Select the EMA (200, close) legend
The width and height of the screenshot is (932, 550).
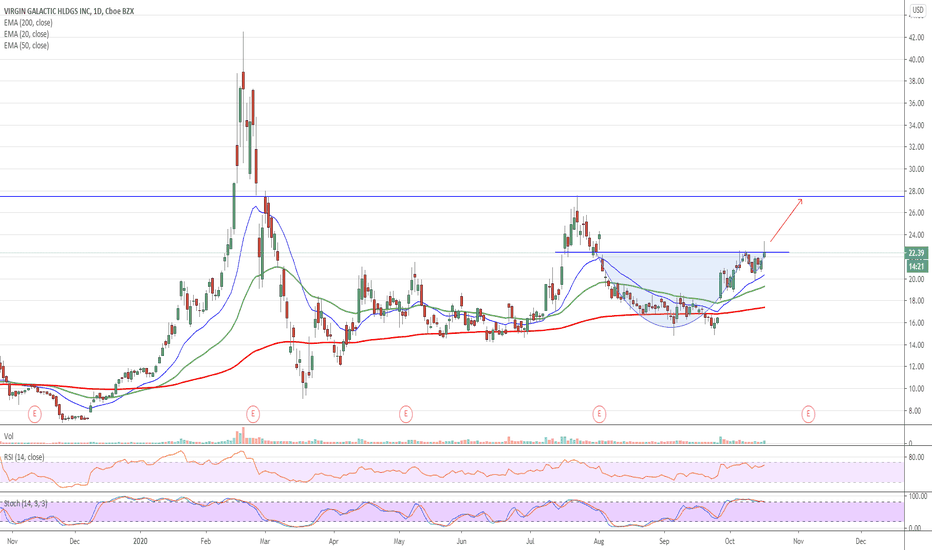tap(28, 23)
